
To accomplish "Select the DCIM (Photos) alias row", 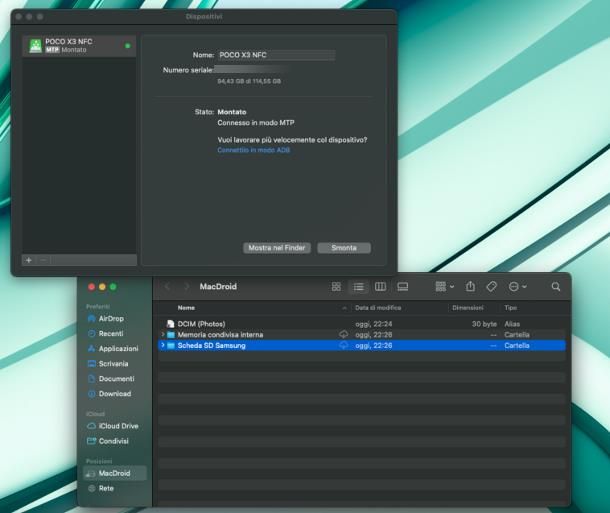I will pos(362,324).
